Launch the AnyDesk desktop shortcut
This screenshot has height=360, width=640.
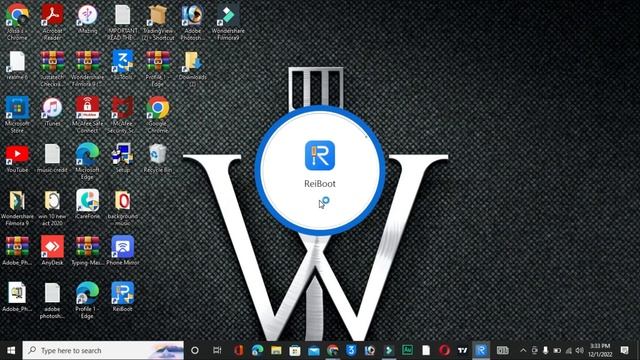52,250
